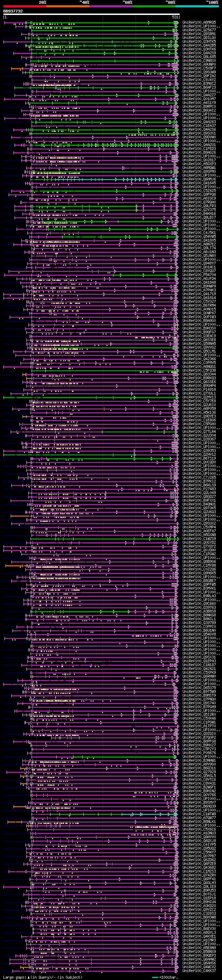Select subject label UniRef100_Q8L685
Image resolution: width=222 pixels, height=980 pixels.
(x=199, y=57)
